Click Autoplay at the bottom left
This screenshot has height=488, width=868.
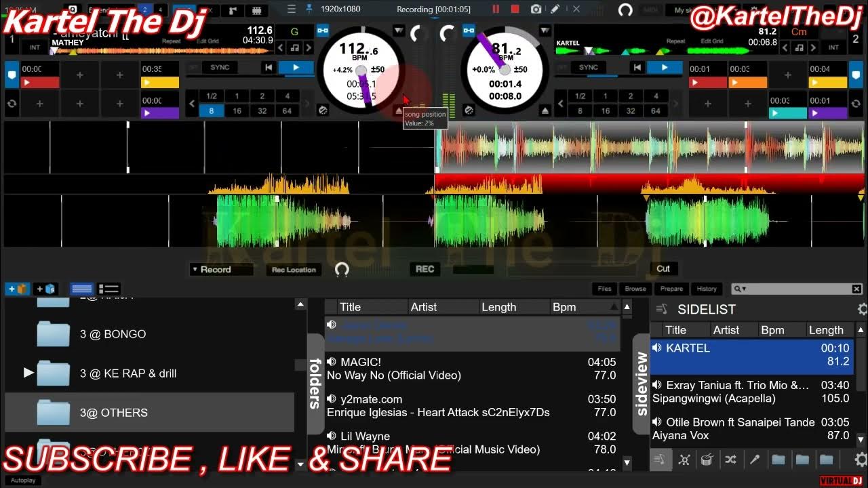tap(23, 480)
